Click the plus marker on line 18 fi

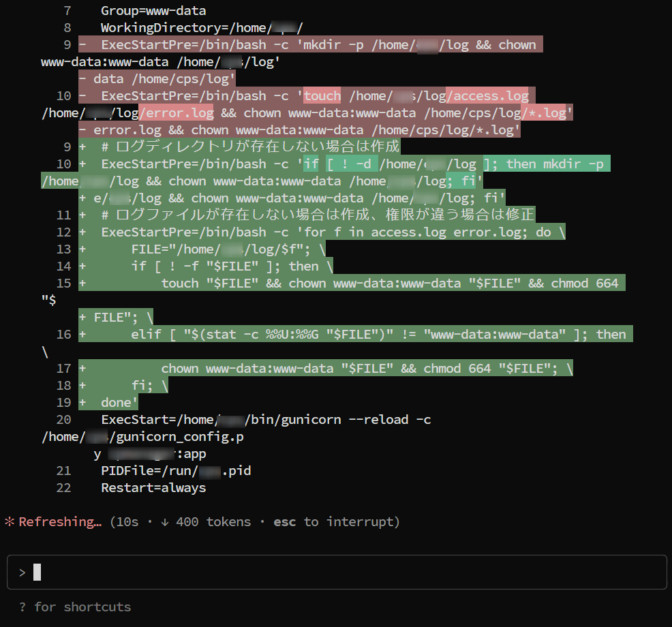pyautogui.click(x=82, y=386)
